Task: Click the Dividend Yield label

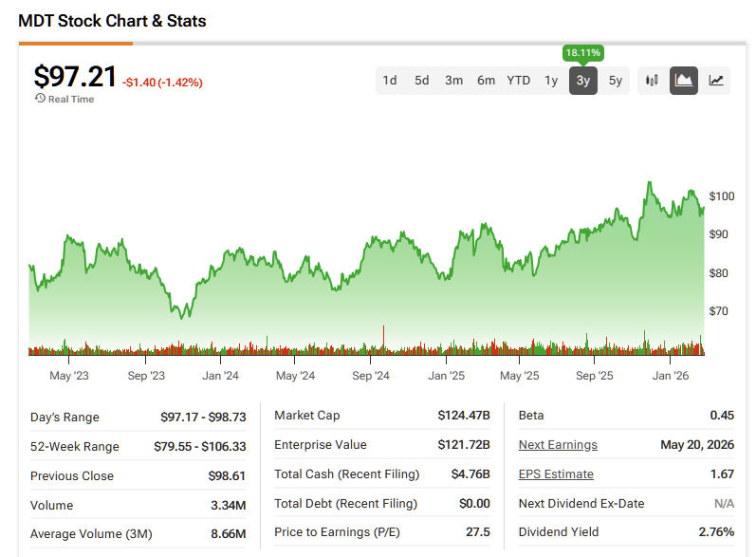Action: (x=559, y=532)
